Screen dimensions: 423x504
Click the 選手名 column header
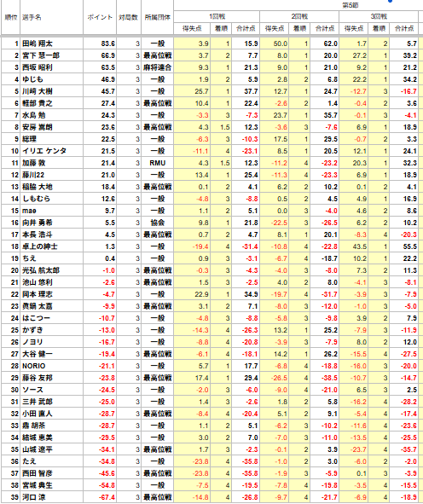(x=32, y=17)
